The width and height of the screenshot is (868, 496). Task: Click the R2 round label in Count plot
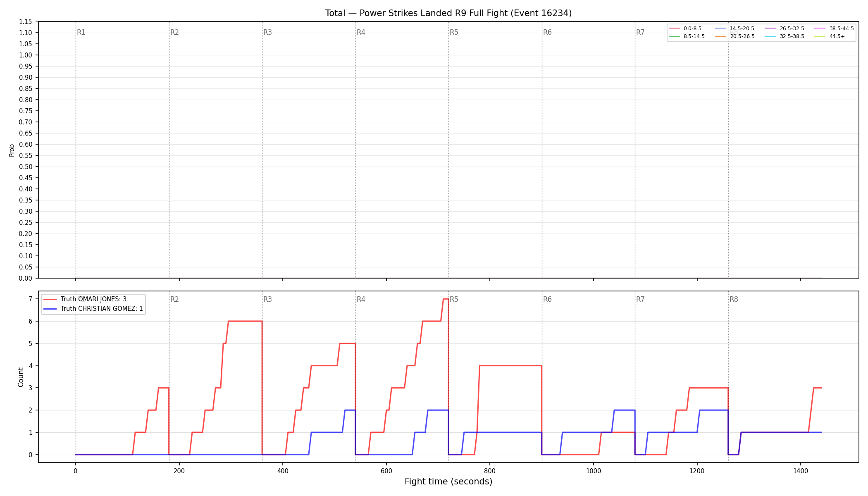pyautogui.click(x=175, y=299)
